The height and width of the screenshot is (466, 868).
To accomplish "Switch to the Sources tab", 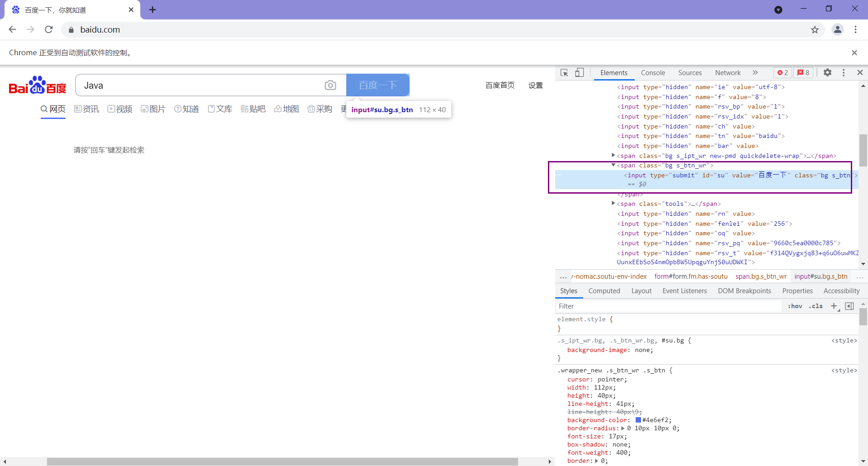I will [x=690, y=73].
